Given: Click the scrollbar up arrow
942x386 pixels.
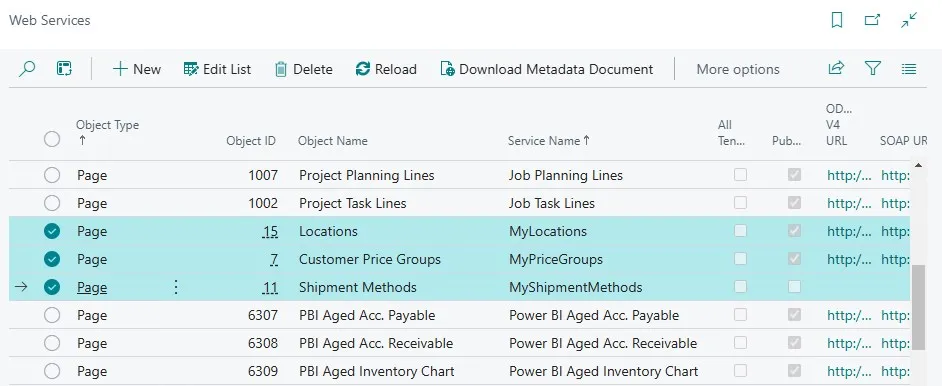Looking at the screenshot, I should click(918, 165).
